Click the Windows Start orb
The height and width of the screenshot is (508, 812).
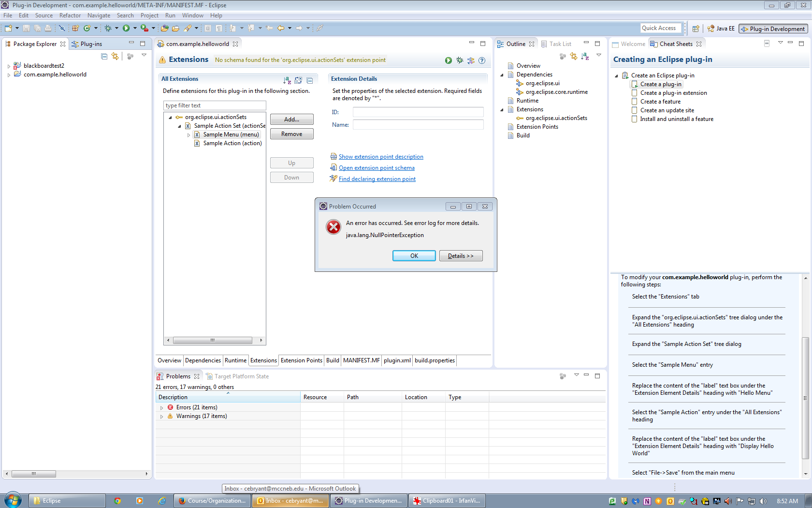click(13, 500)
